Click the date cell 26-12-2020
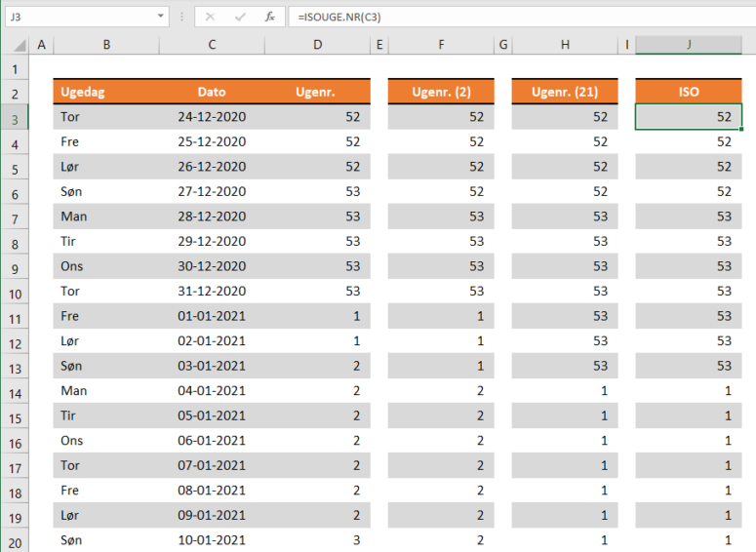Screen dimensions: 756x552 point(212,167)
